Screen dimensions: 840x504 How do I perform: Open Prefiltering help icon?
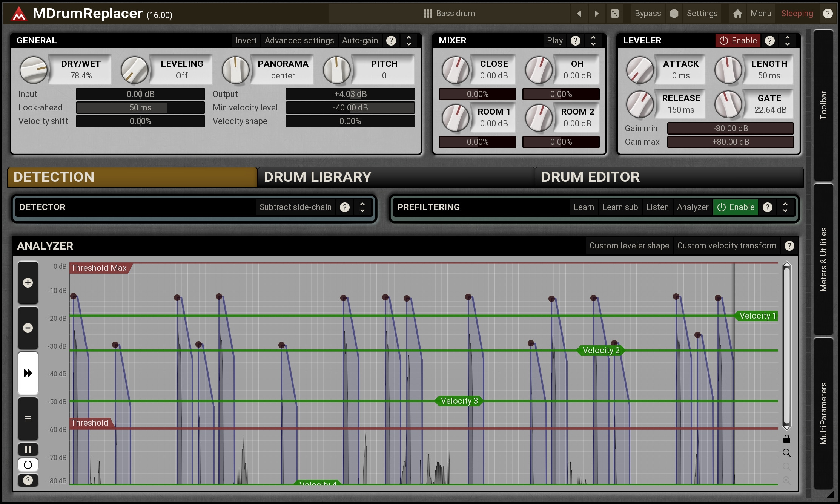coord(767,207)
